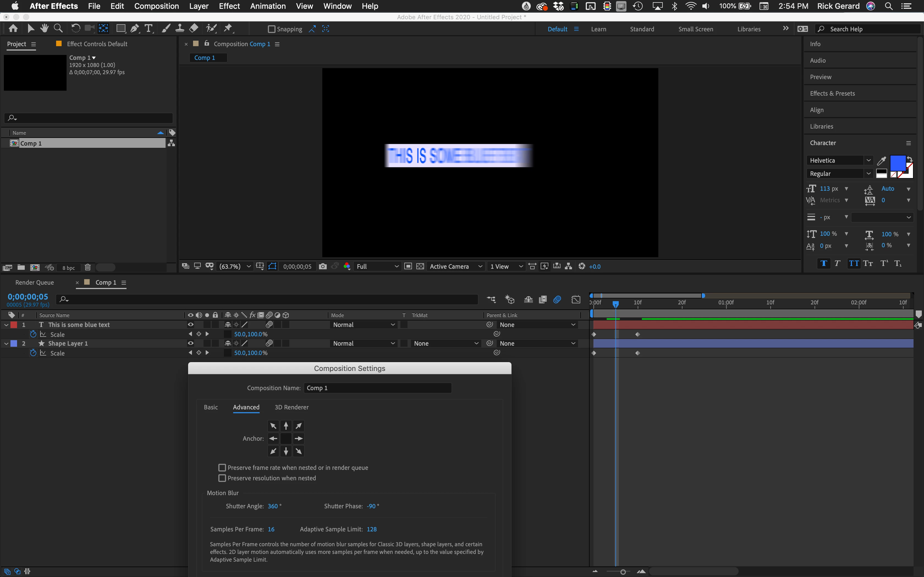This screenshot has width=924, height=577.
Task: Click Enable Motion Blur timeline icon
Action: [x=557, y=299]
